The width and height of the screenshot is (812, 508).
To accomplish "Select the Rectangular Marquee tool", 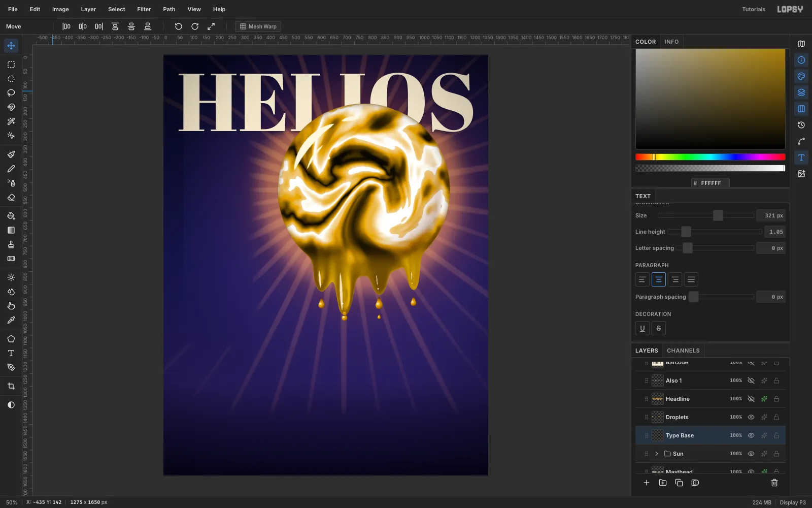I will tap(11, 65).
